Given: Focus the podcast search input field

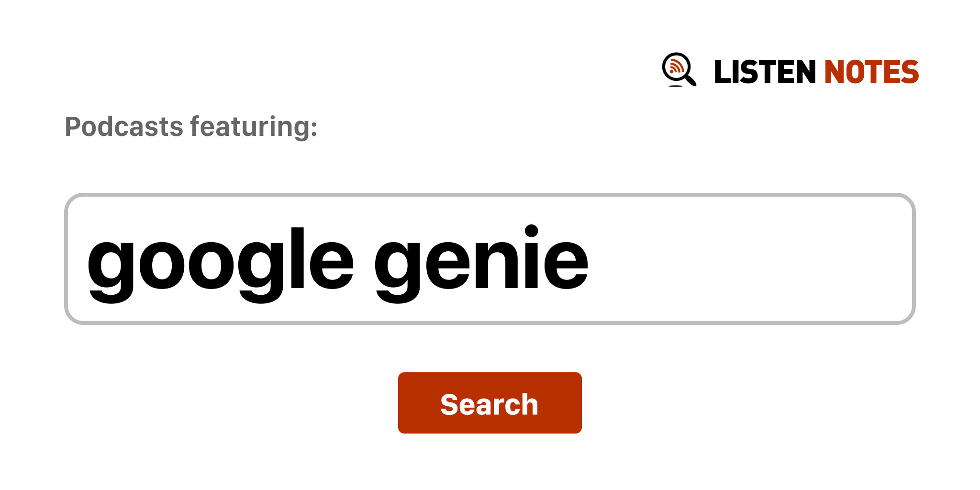Looking at the screenshot, I should coord(489,259).
